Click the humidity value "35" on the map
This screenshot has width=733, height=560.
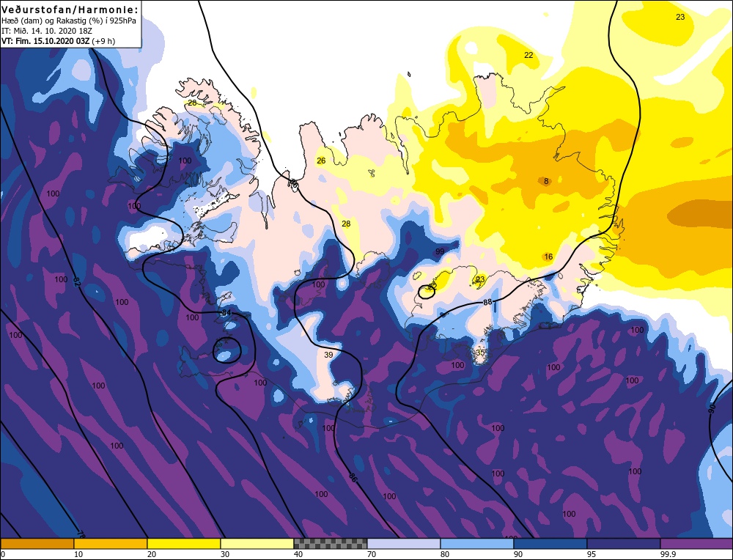click(x=480, y=352)
